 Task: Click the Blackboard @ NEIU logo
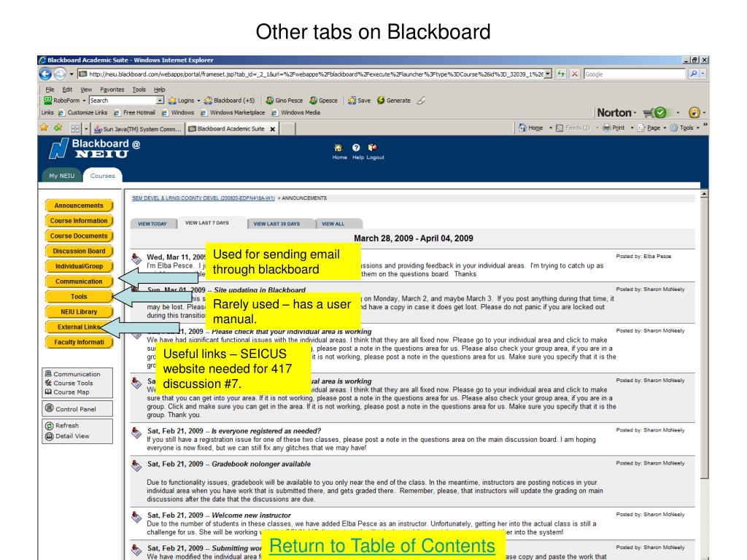tap(94, 149)
